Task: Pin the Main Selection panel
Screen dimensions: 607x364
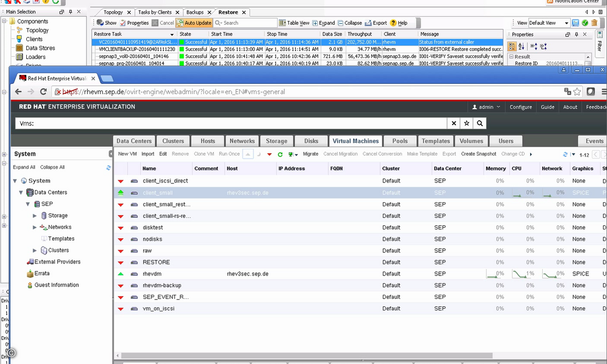Action: [70, 11]
